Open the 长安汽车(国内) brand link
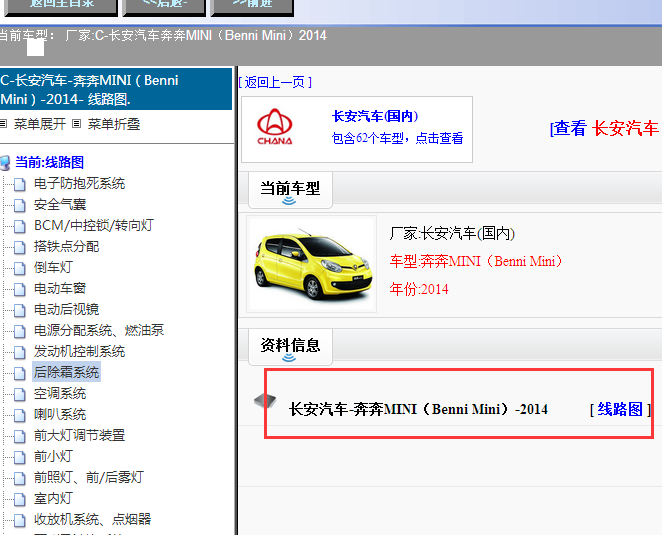This screenshot has height=535, width=662. pyautogui.click(x=375, y=116)
